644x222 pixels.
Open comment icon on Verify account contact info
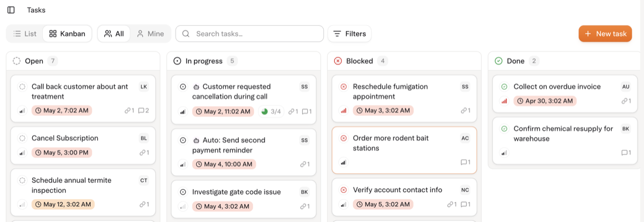pyautogui.click(x=465, y=204)
